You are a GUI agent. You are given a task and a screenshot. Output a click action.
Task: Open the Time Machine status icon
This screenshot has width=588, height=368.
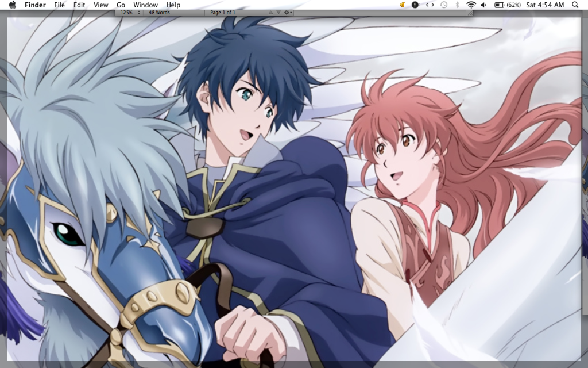443,5
